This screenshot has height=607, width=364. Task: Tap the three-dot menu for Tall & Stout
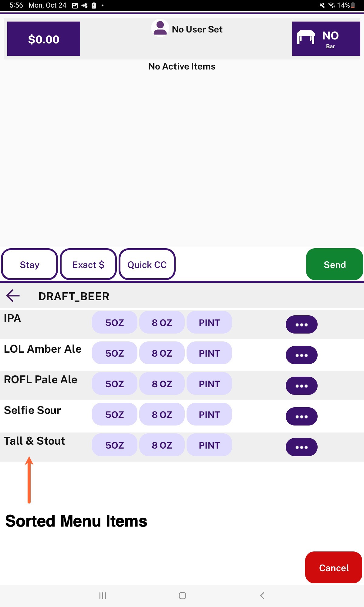[x=301, y=447]
